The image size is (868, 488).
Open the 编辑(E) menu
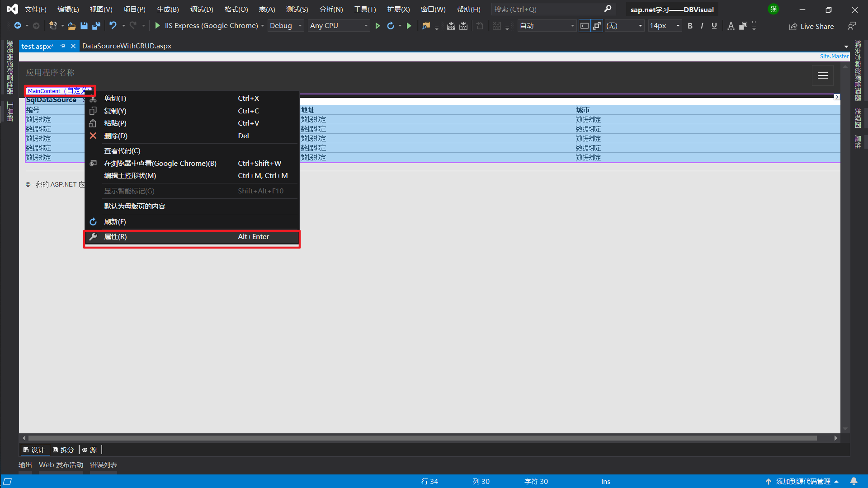tap(68, 9)
